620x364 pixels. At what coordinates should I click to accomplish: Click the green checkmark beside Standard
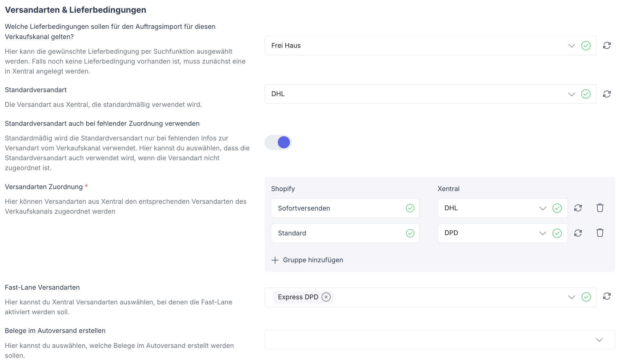point(409,233)
